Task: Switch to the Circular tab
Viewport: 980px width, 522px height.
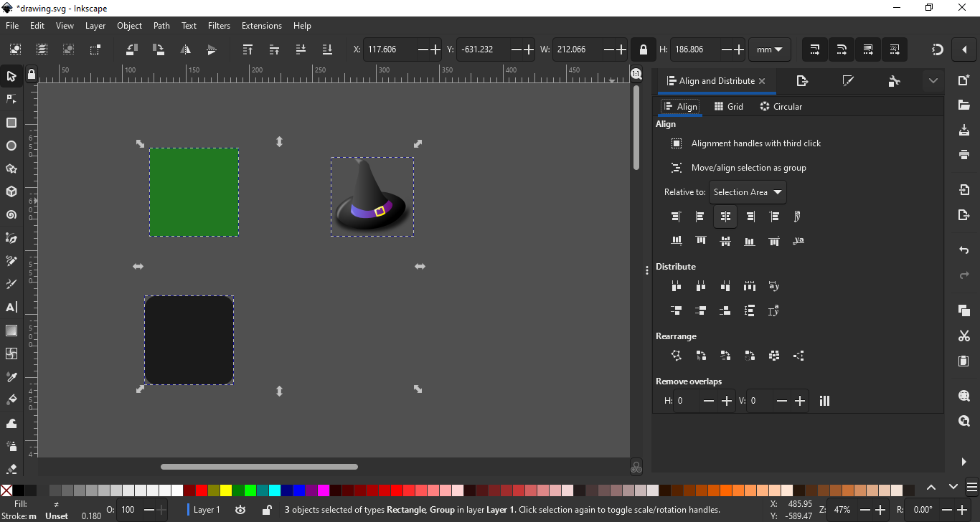Action: click(781, 107)
